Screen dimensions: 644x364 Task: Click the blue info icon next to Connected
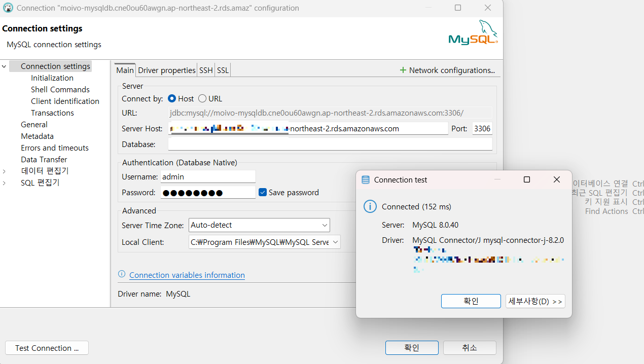tap(371, 206)
